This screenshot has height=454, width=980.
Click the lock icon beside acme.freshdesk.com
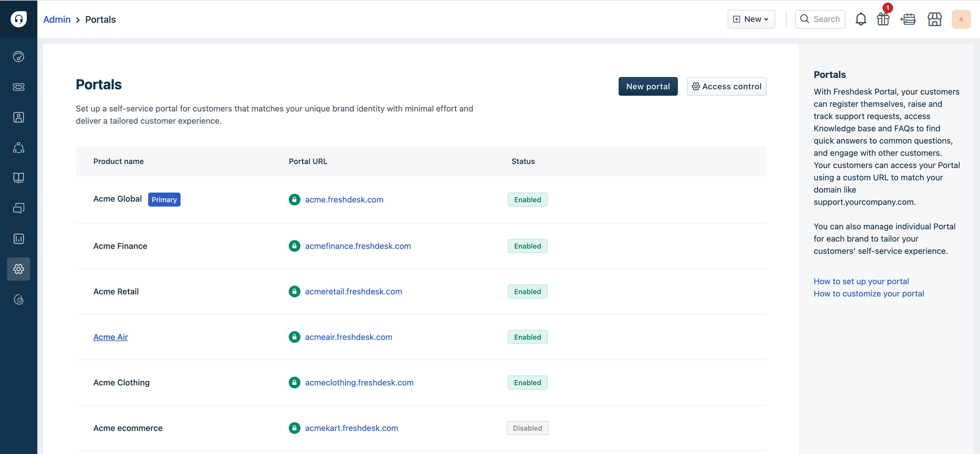pos(295,199)
